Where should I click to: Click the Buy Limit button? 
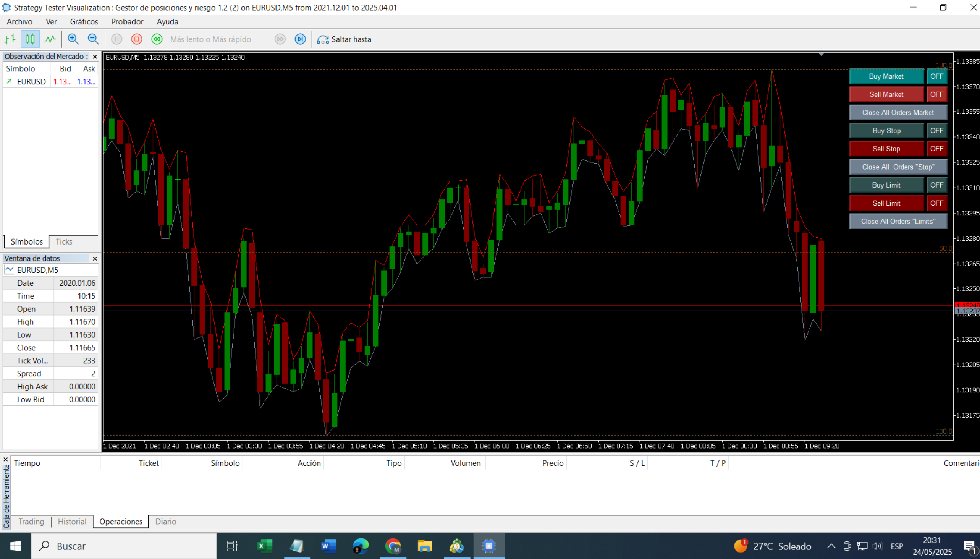point(886,185)
